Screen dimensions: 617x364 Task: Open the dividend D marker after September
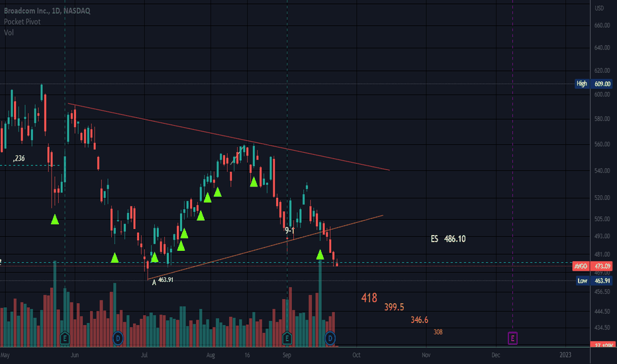330,338
